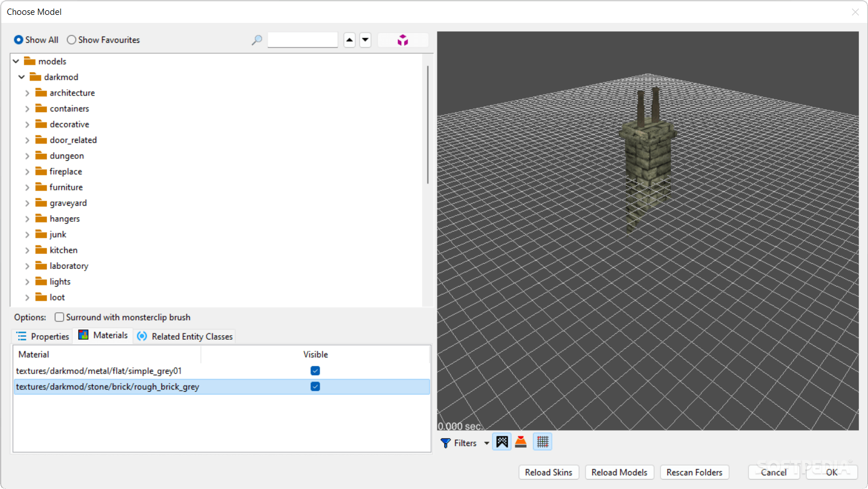This screenshot has height=489, width=868.
Task: Click the containers folder icon
Action: click(41, 108)
